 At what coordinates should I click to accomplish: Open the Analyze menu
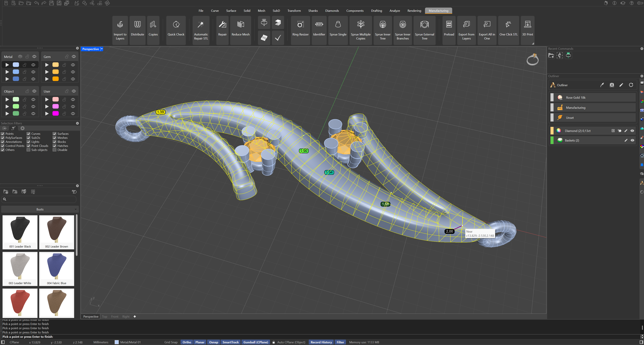[395, 11]
